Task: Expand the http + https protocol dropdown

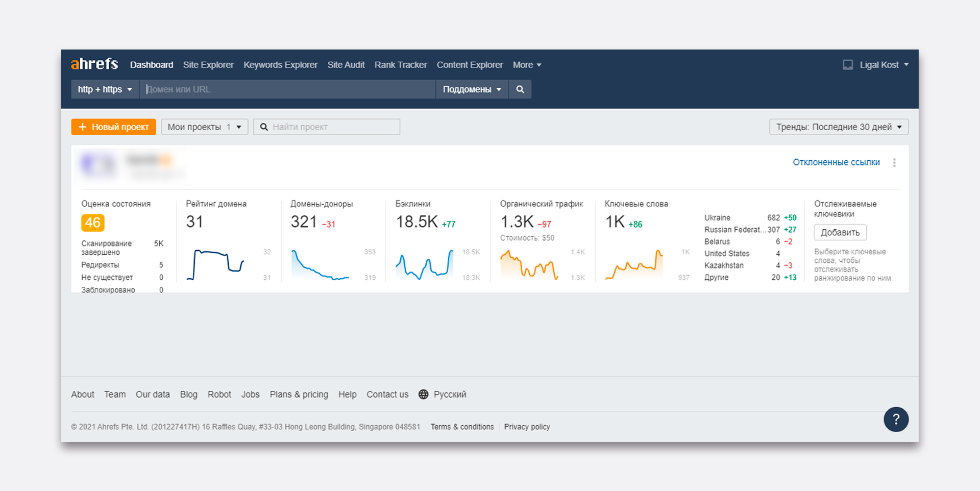Action: tap(105, 89)
